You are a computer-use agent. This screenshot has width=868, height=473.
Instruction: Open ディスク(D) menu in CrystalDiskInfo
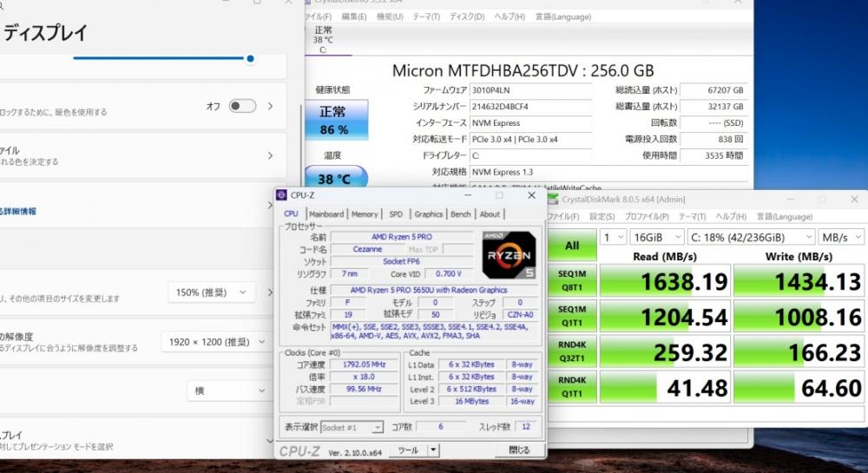(x=467, y=16)
